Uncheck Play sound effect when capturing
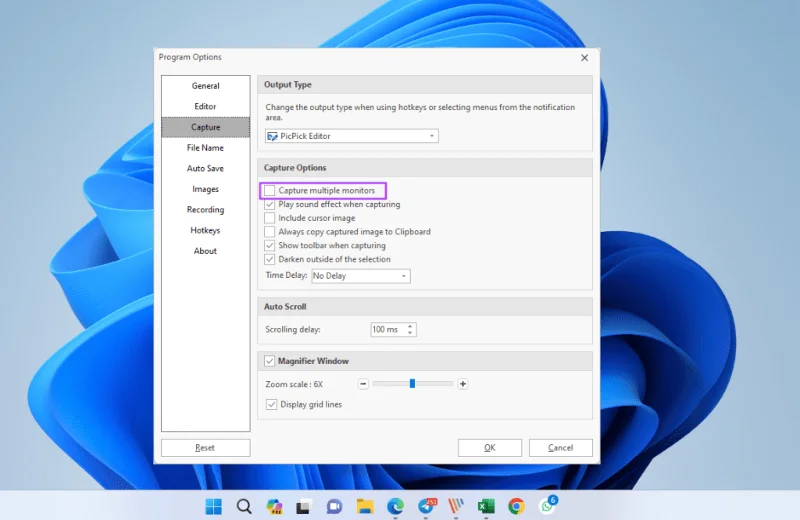The height and width of the screenshot is (520, 800). click(x=269, y=204)
